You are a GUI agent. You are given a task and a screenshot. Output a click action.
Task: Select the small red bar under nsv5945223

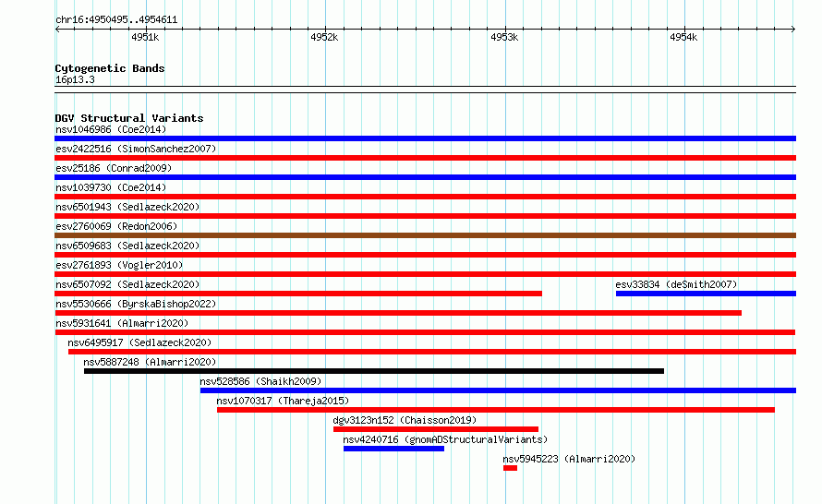coord(510,468)
